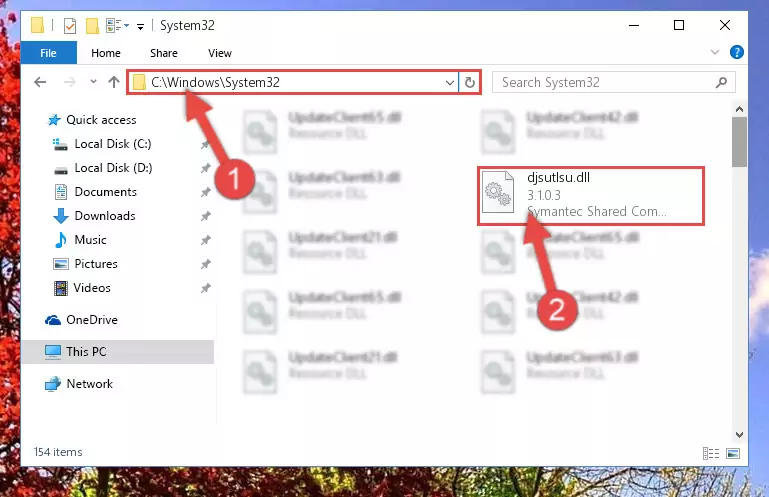Select This PC in navigation pane
The width and height of the screenshot is (769, 497).
[117, 352]
